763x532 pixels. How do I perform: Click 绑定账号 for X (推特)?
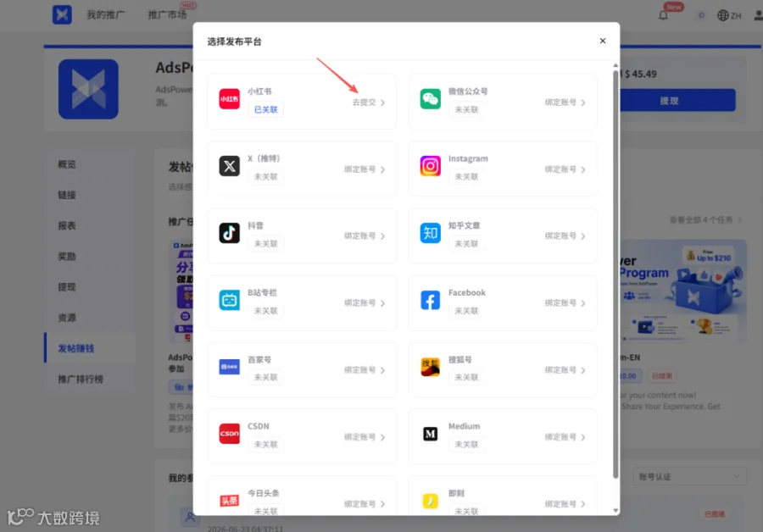(x=365, y=169)
